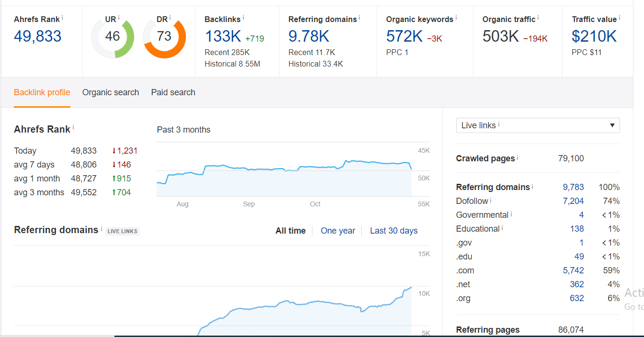Click the LIVE LINKS badge beside Referring domains
Screen dimensions: 644x337
122,231
